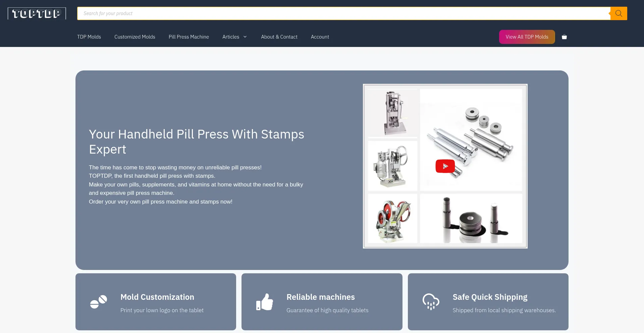Open About & Contact page
This screenshot has height=333, width=644.
click(x=279, y=37)
